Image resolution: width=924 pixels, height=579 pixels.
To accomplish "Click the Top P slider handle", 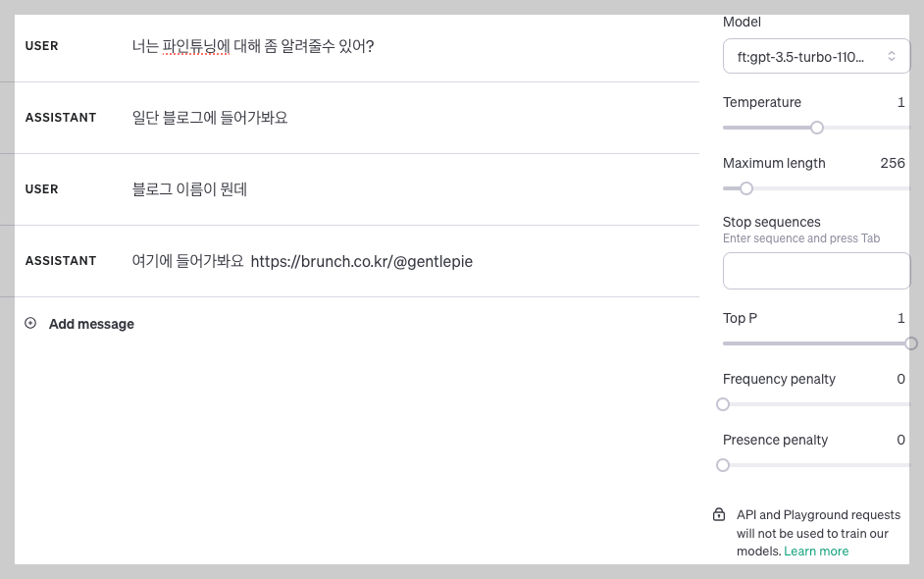I will [911, 343].
